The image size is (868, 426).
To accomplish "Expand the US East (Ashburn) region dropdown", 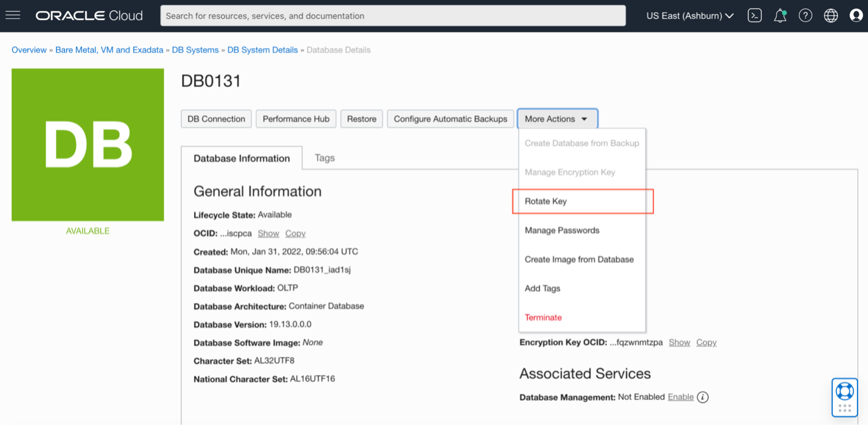I will [690, 16].
